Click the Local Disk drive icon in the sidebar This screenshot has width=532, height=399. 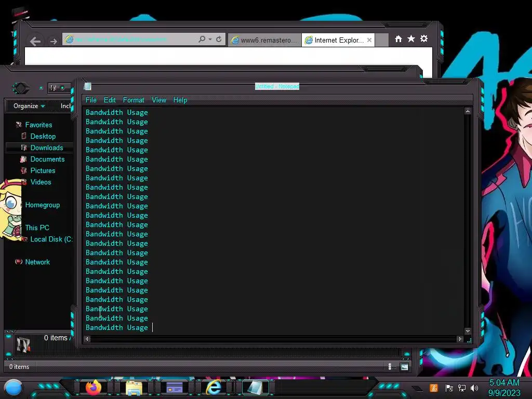tap(25, 239)
